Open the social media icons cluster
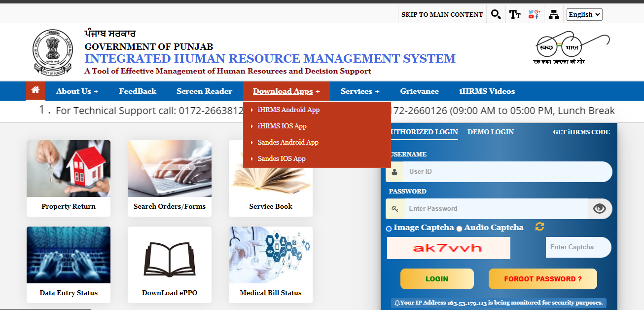 534,14
